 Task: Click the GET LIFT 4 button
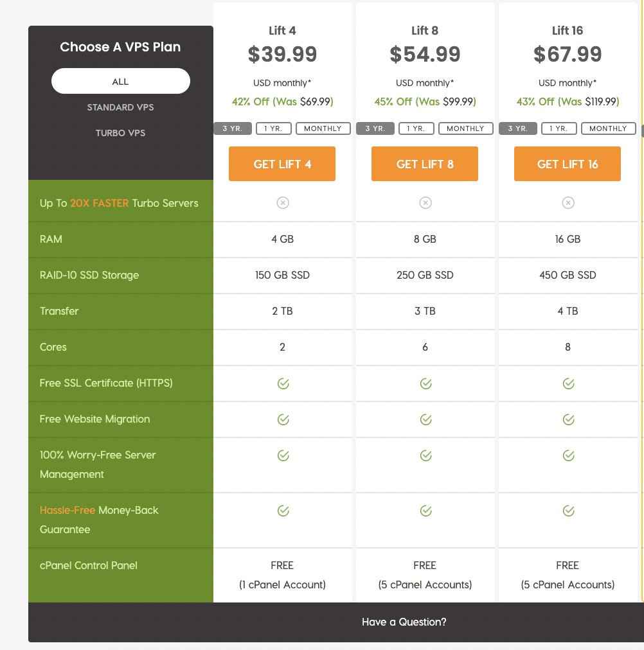click(x=282, y=164)
